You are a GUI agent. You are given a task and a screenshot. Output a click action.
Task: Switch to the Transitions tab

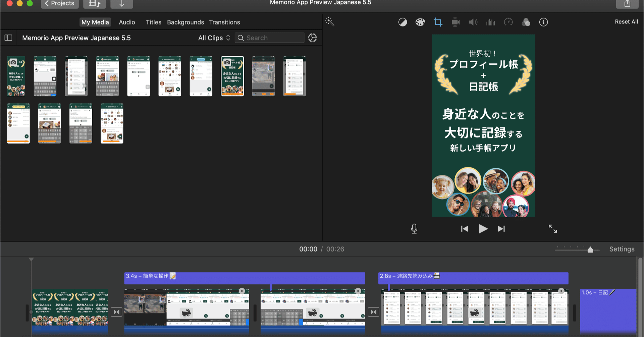point(224,22)
